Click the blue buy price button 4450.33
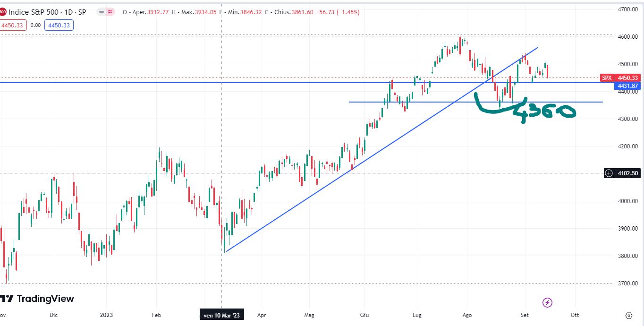This screenshot has height=326, width=644. point(59,25)
